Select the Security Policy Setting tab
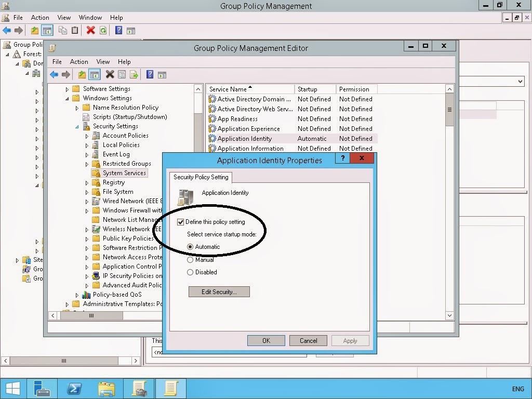This screenshot has height=399, width=532. click(x=201, y=177)
